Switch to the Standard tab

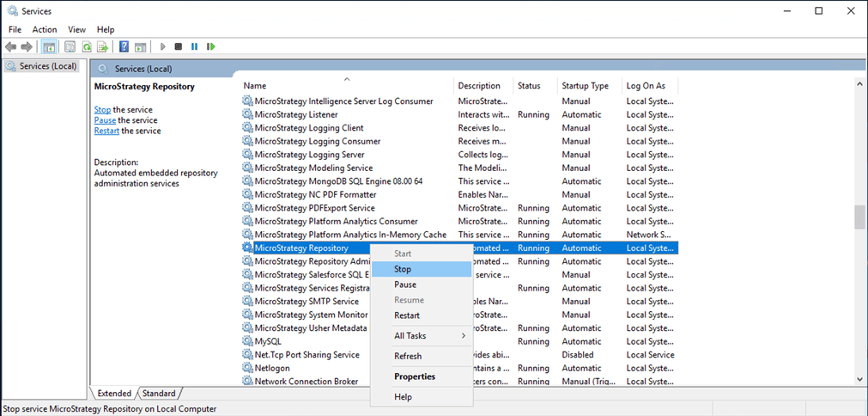click(159, 394)
